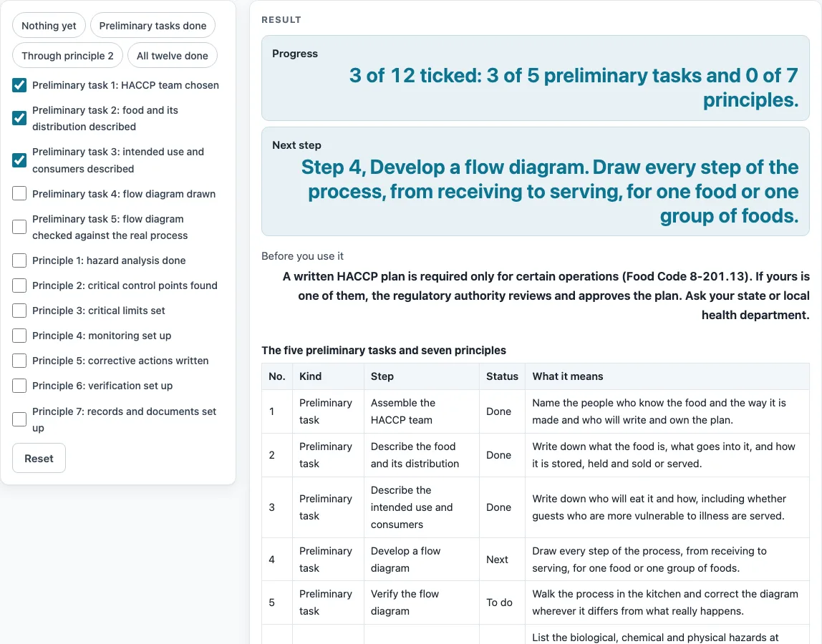The width and height of the screenshot is (822, 644).
Task: Tick Preliminary task 5 flow diagram checked
Action: pos(19,227)
